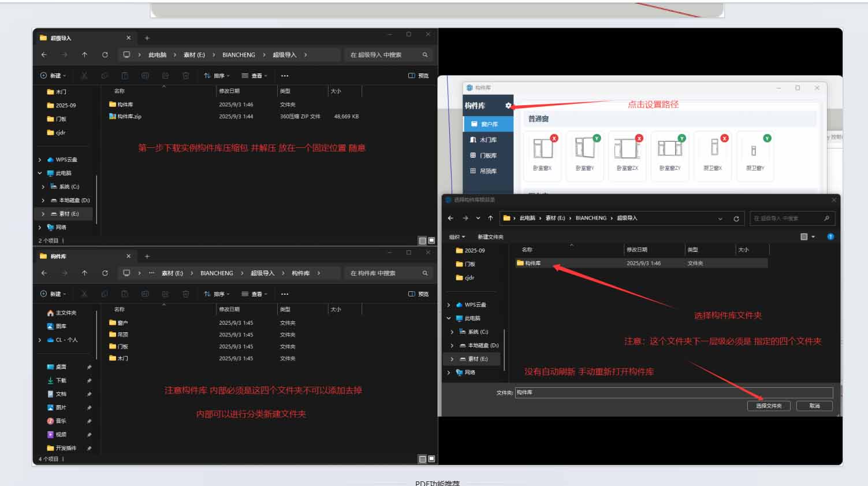Toggle the 预览 pane in the 超级导入 window
Image resolution: width=868 pixels, height=486 pixels.
[419, 76]
